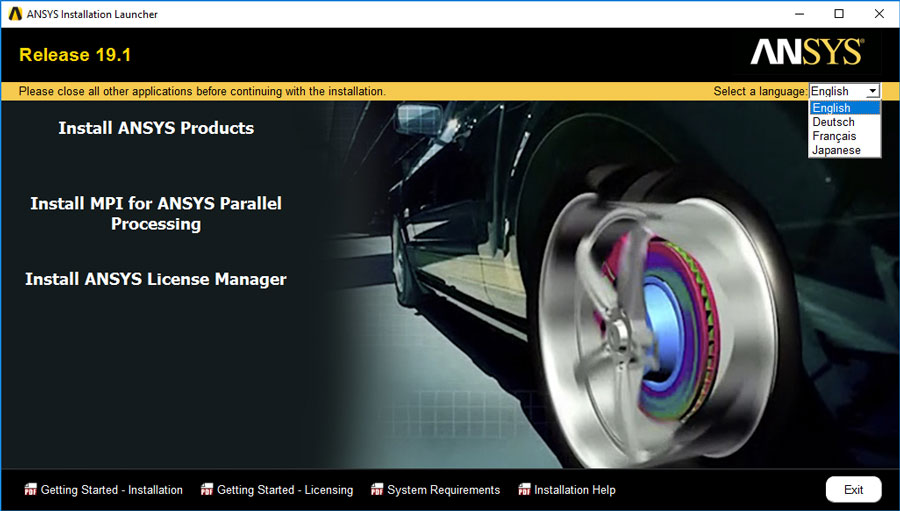Screen dimensions: 900x511
Task: View the System Requirements document
Action: [444, 490]
